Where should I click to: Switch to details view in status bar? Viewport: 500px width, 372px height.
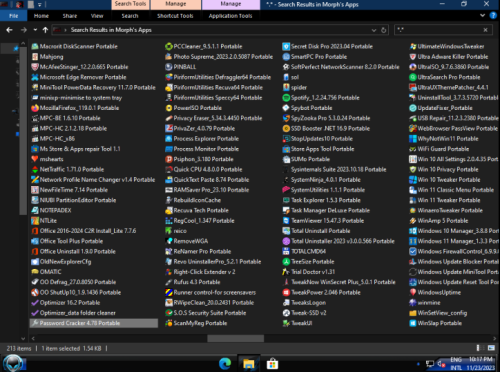(x=479, y=348)
